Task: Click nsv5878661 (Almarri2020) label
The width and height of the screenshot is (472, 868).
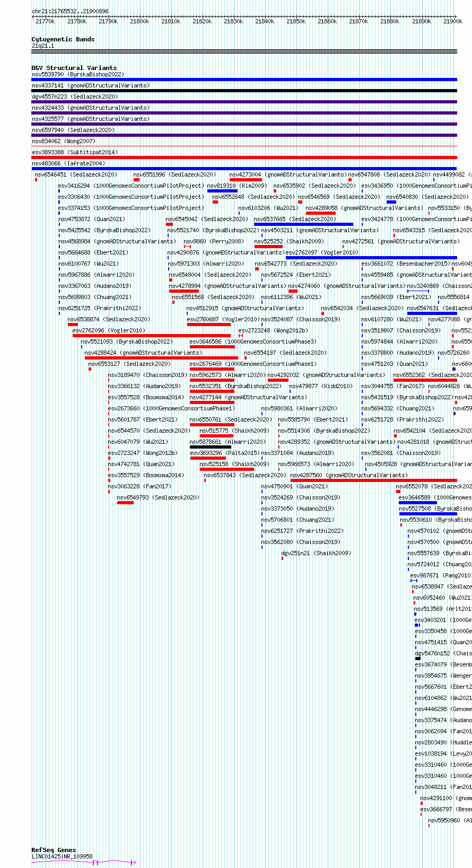Action: click(228, 442)
